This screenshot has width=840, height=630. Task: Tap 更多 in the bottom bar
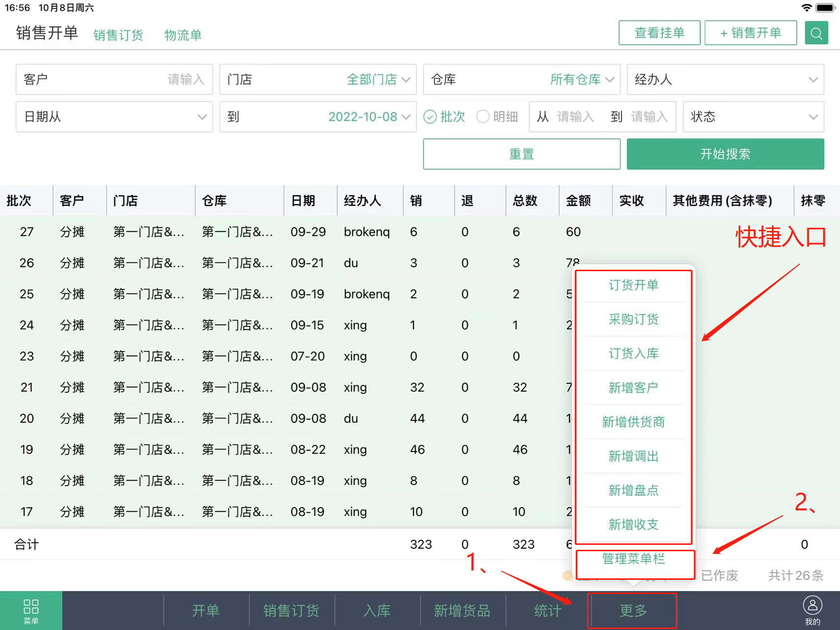(633, 611)
